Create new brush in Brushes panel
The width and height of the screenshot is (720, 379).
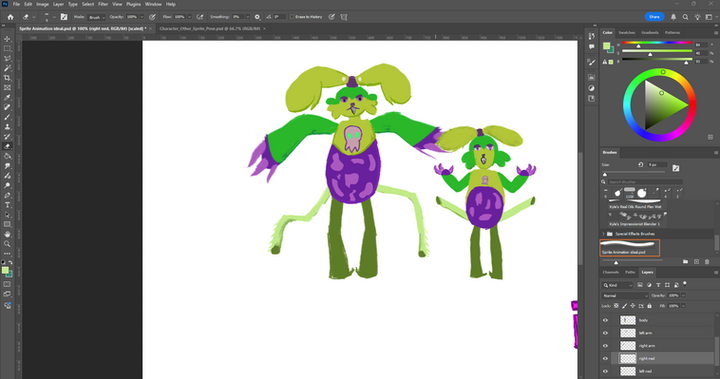pos(696,261)
